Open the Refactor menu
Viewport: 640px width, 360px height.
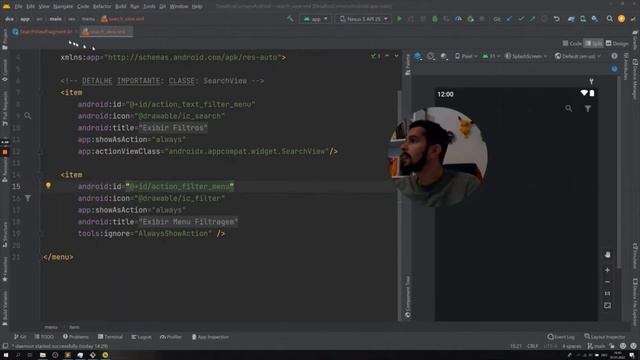pos(102,7)
